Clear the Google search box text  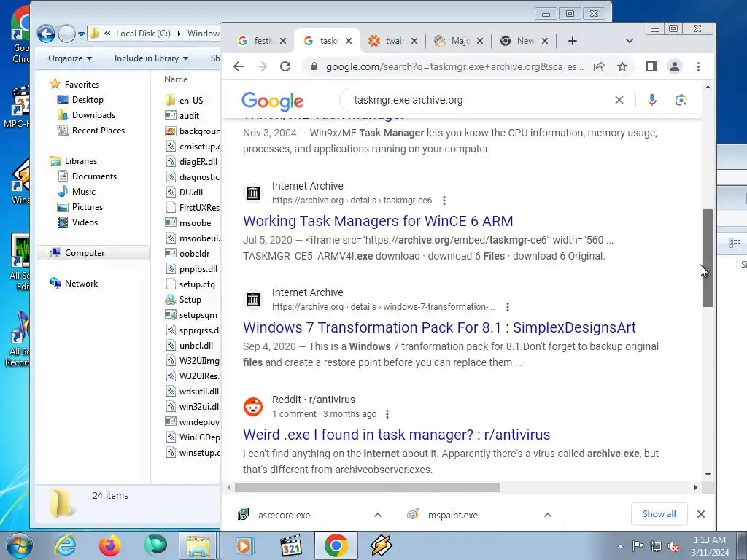[x=619, y=100]
